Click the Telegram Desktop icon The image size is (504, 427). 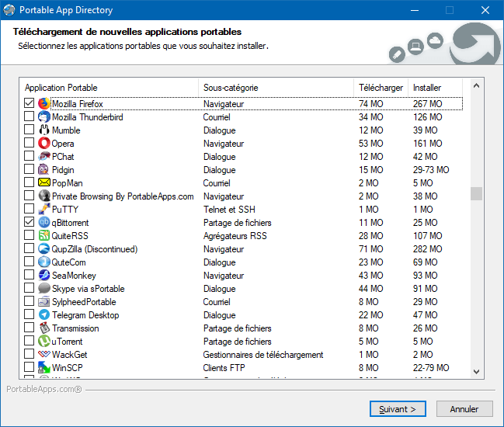[x=44, y=314]
